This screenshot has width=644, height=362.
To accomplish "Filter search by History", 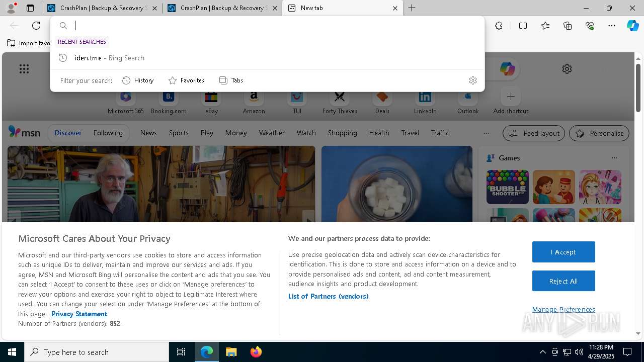I will (x=138, y=80).
